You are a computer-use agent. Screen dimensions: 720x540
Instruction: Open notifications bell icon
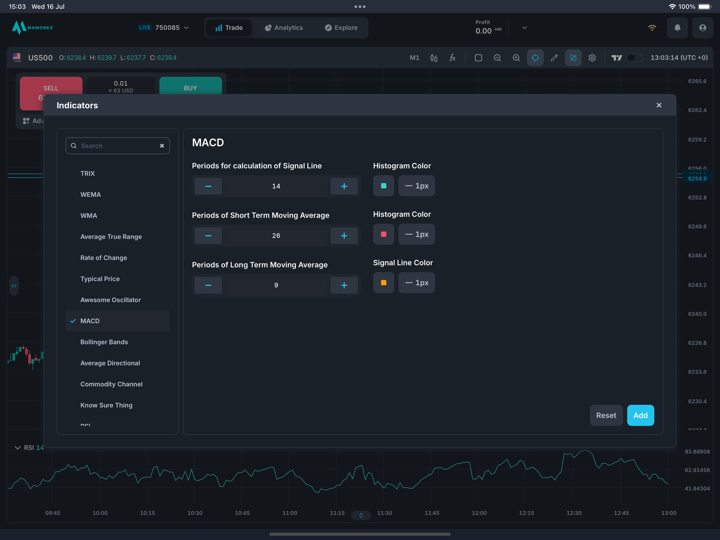click(x=677, y=28)
